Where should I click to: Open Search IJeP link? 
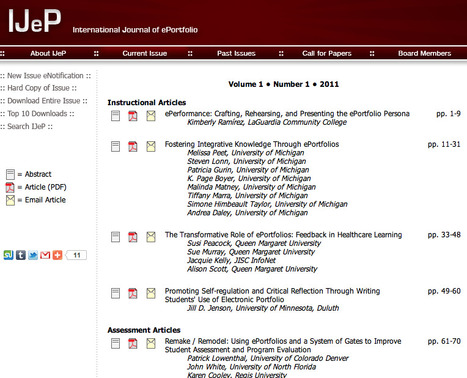pyautogui.click(x=26, y=126)
